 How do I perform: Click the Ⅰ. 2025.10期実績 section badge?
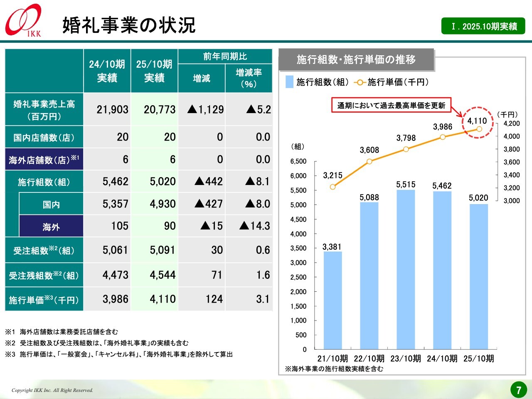coord(483,26)
